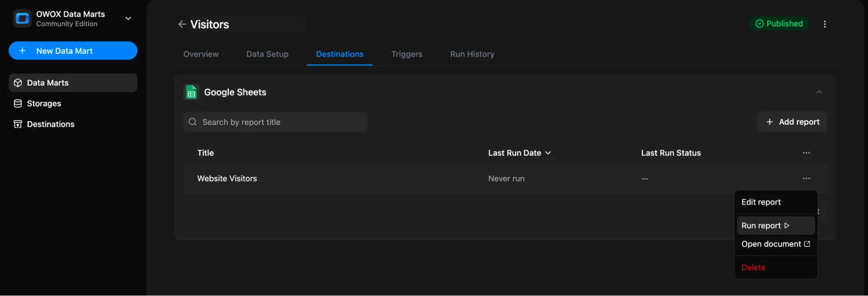Screen dimensions: 868x296
Task: Open the three-dot menu next to Published
Action: coord(825,24)
